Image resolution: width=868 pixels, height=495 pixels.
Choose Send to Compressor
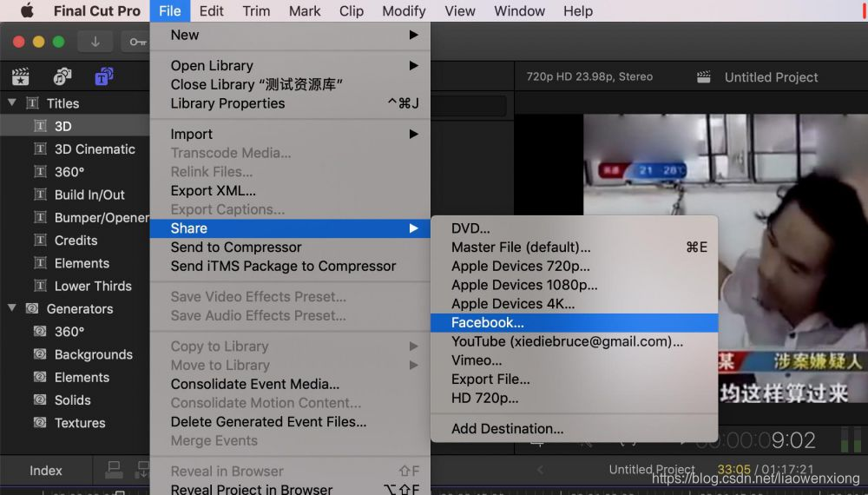coord(290,247)
